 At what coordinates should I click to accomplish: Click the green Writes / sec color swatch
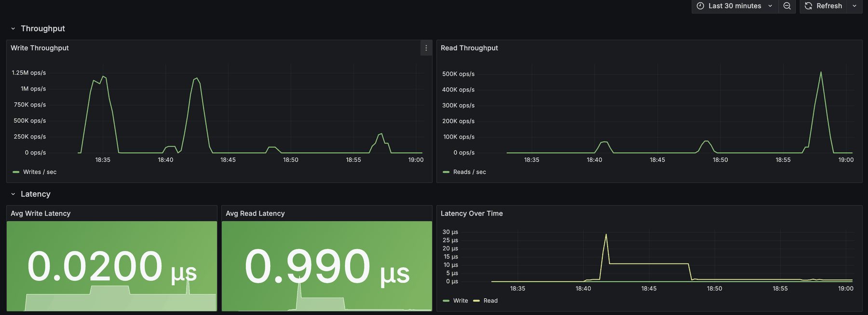click(16, 172)
